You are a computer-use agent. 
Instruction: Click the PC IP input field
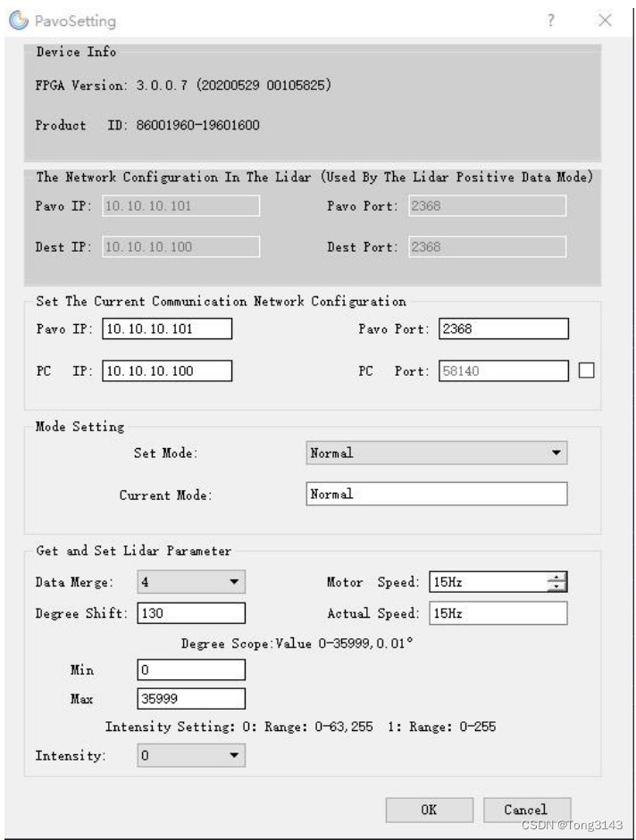(167, 370)
